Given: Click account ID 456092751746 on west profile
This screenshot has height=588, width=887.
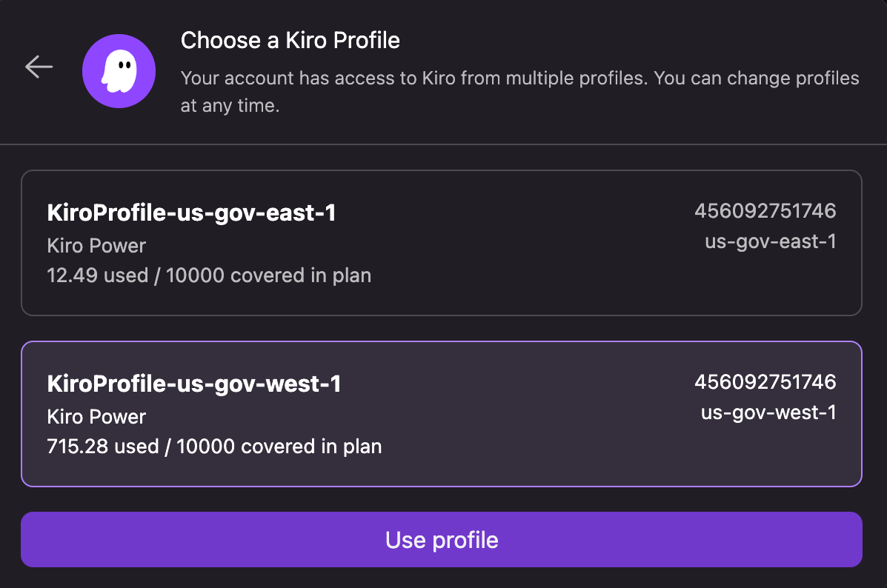Looking at the screenshot, I should [x=765, y=382].
